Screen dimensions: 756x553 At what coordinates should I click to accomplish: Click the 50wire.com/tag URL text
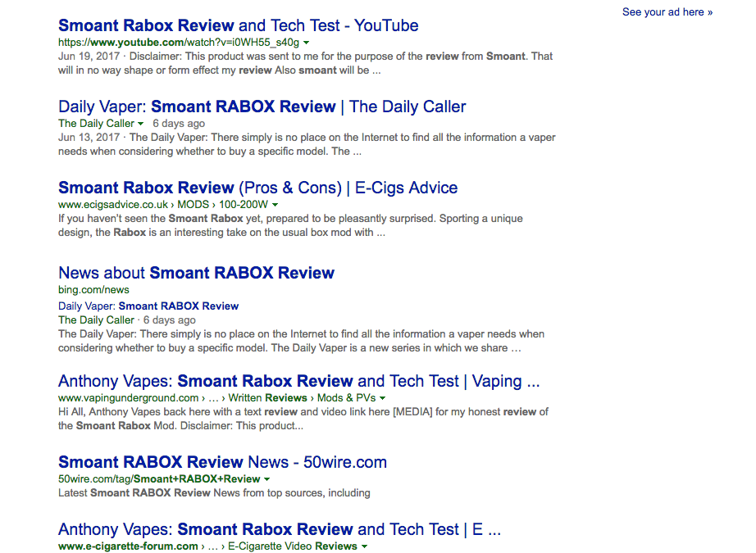pos(159,478)
